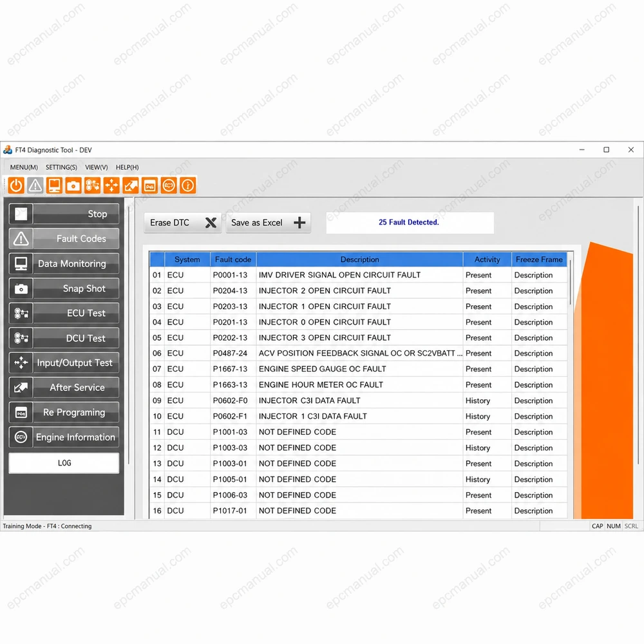644x644 pixels.
Task: Select INJECTOR 2 OPEN CIRCUIT FAULT row
Action: (359, 291)
